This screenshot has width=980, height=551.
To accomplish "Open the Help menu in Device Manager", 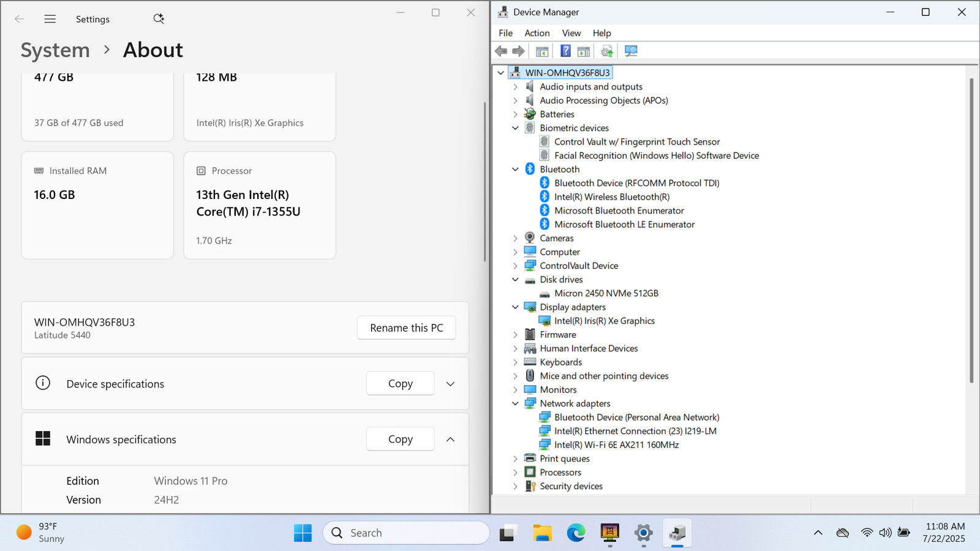I will 601,33.
